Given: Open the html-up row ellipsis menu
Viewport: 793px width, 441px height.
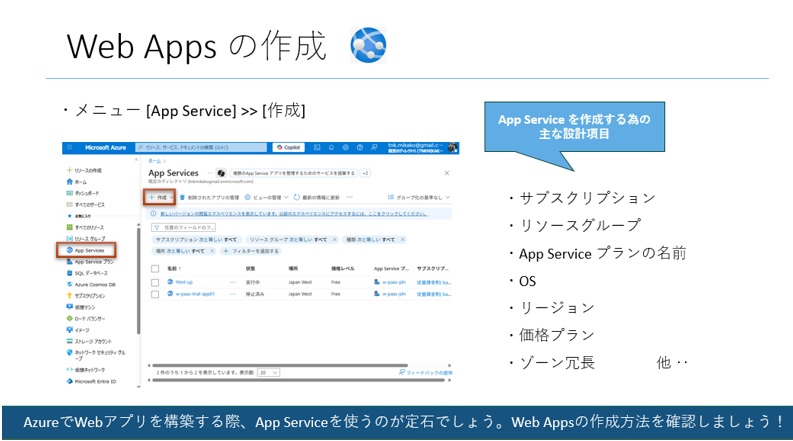Looking at the screenshot, I should click(x=233, y=282).
